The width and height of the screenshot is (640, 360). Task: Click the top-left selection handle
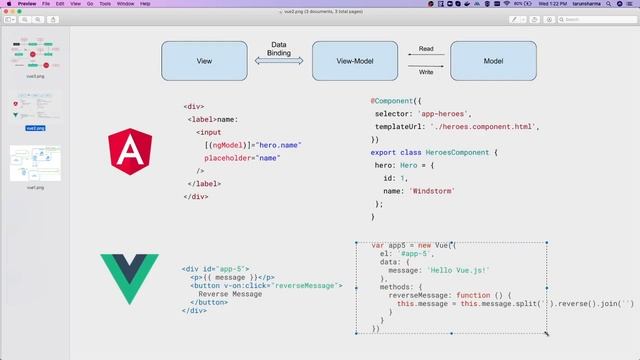click(356, 242)
